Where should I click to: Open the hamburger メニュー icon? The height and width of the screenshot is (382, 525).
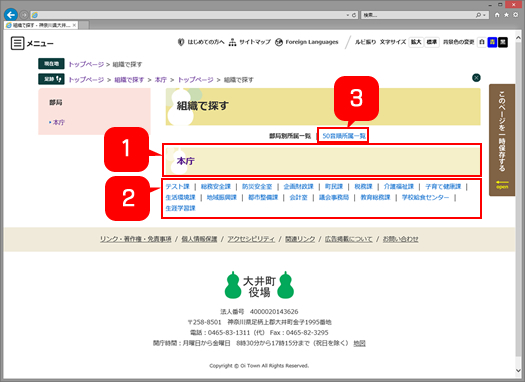tap(17, 43)
